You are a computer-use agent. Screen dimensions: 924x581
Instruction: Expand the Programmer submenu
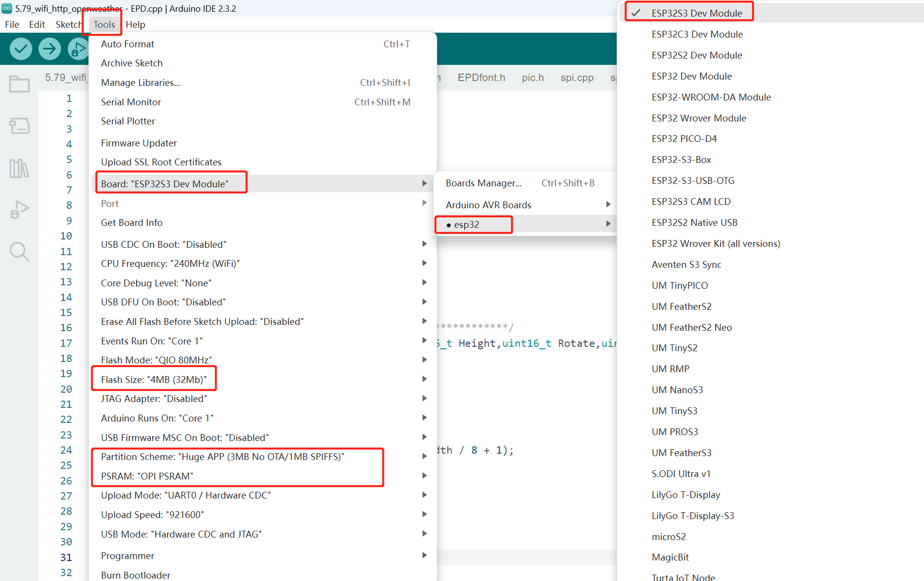(x=262, y=556)
